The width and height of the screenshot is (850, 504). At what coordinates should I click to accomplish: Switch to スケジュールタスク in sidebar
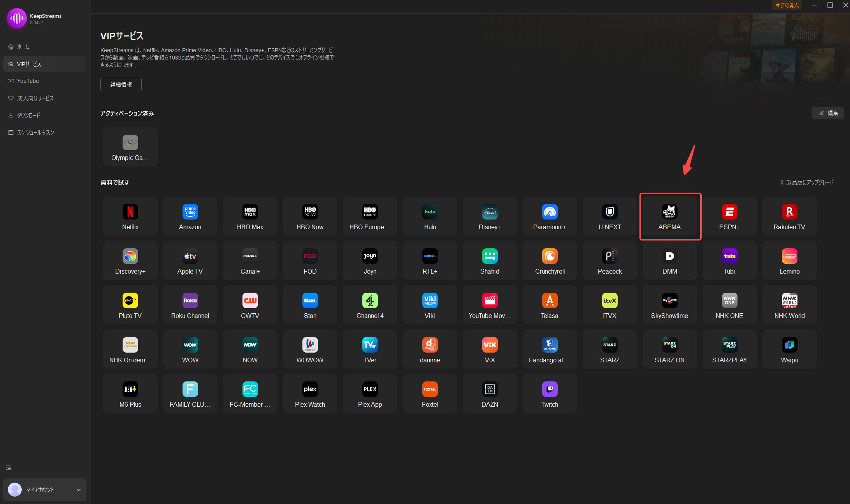pyautogui.click(x=35, y=132)
